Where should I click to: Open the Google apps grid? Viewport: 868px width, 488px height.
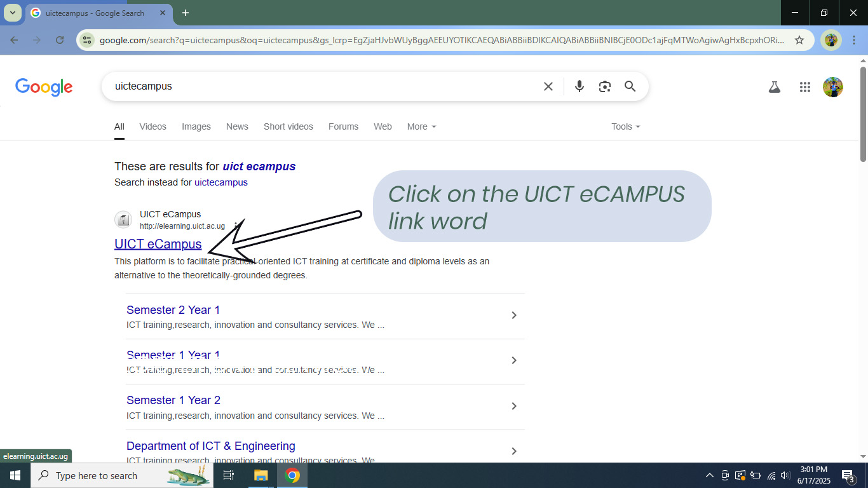(804, 88)
